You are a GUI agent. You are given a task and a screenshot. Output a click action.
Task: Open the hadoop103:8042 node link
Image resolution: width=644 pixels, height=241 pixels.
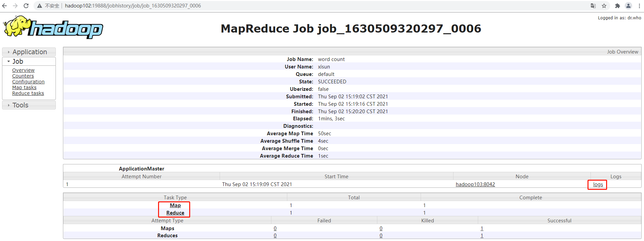pos(475,184)
